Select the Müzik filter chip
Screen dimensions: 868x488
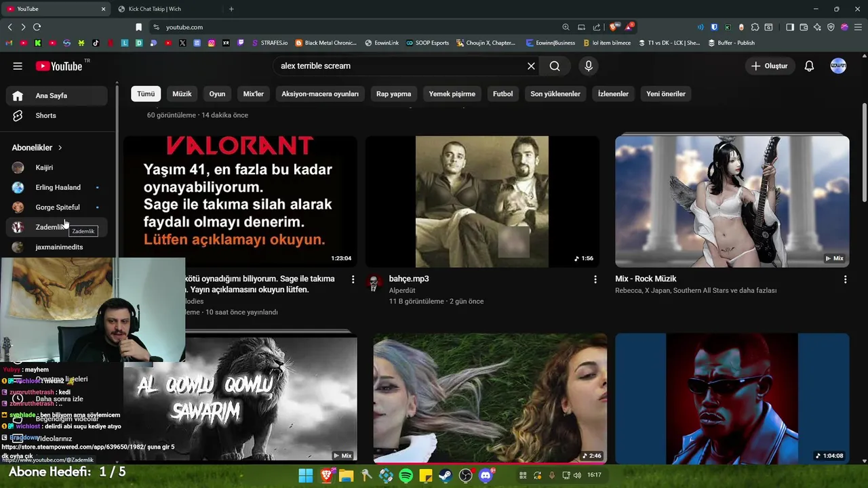point(182,94)
